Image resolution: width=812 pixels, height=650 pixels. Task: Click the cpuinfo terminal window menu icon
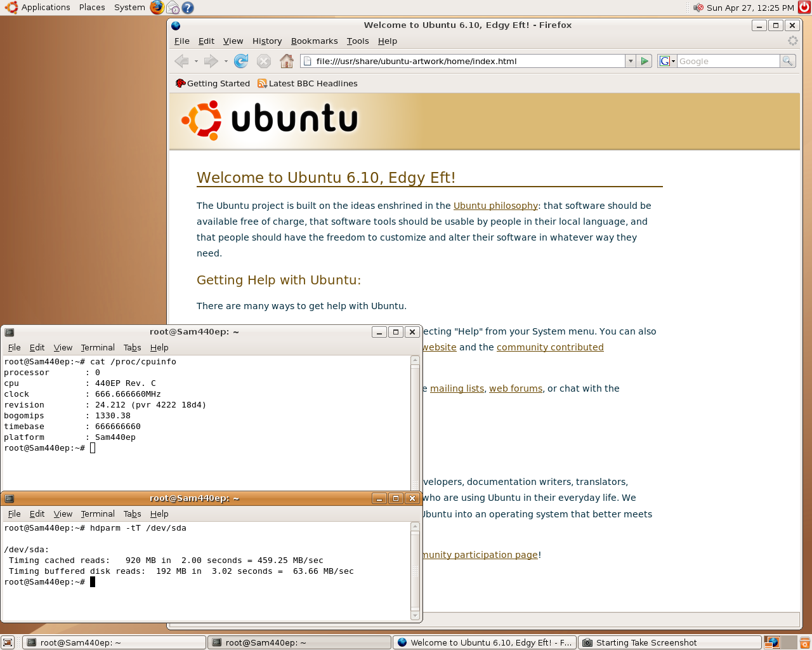coord(10,332)
